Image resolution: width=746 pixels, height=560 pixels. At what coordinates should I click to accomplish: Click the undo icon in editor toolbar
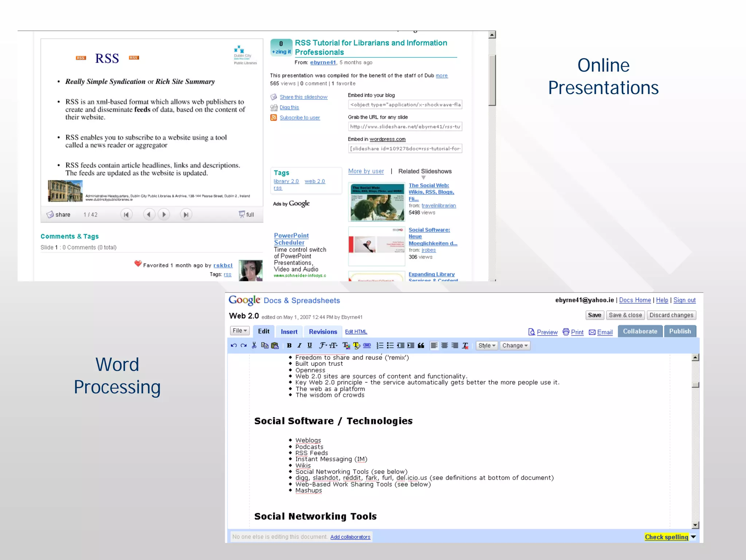pyautogui.click(x=233, y=345)
